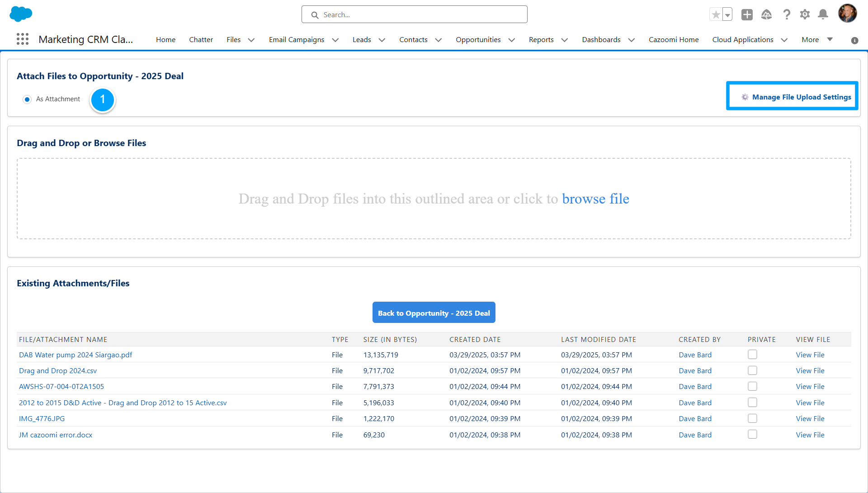
Task: Open the Setup gear icon
Action: tap(805, 15)
